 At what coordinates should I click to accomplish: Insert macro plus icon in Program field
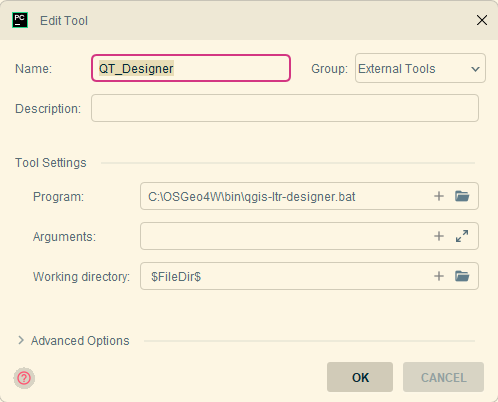439,196
